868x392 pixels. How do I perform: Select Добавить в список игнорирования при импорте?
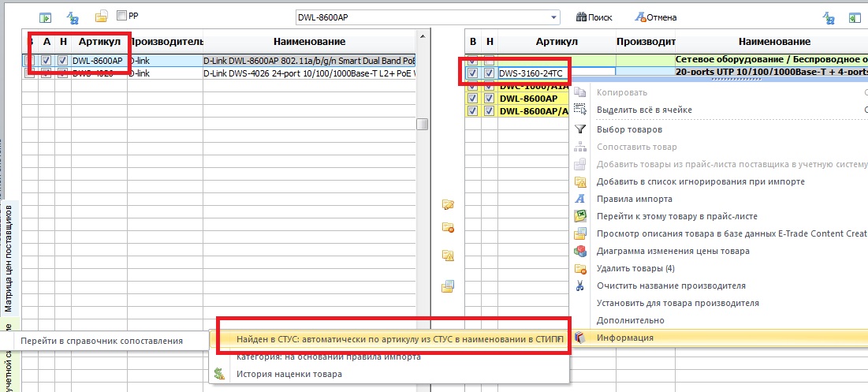pyautogui.click(x=718, y=181)
